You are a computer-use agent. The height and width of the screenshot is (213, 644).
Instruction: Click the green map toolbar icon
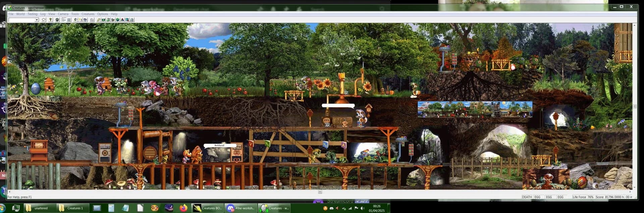tap(103, 20)
